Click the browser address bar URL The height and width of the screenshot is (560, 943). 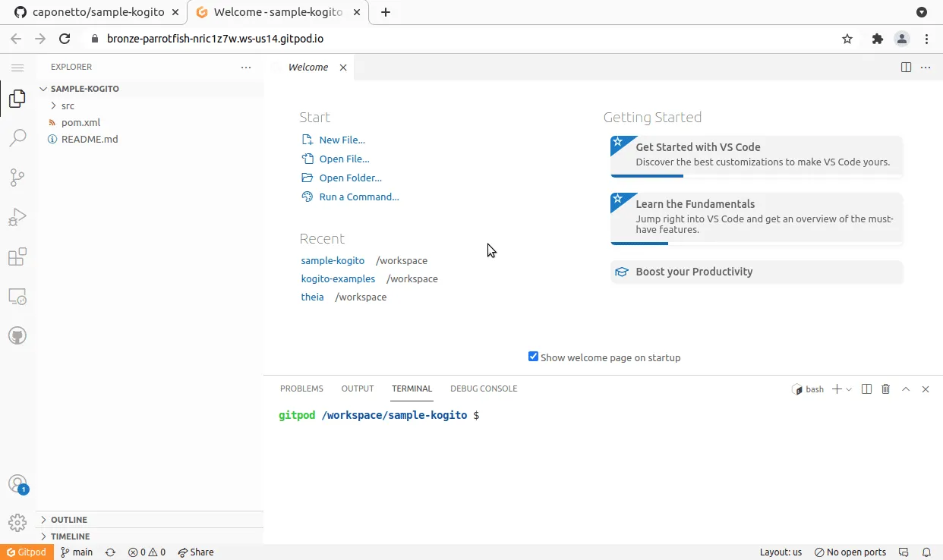tap(215, 39)
